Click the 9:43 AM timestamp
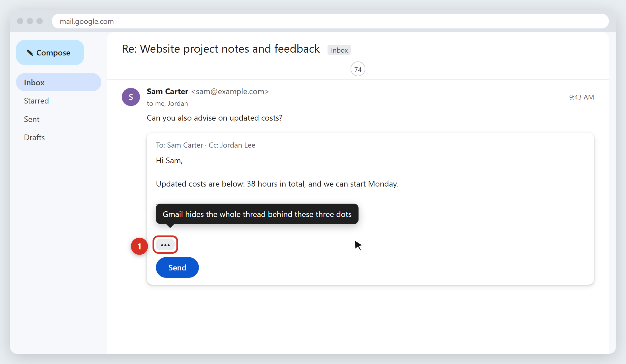 pyautogui.click(x=581, y=97)
